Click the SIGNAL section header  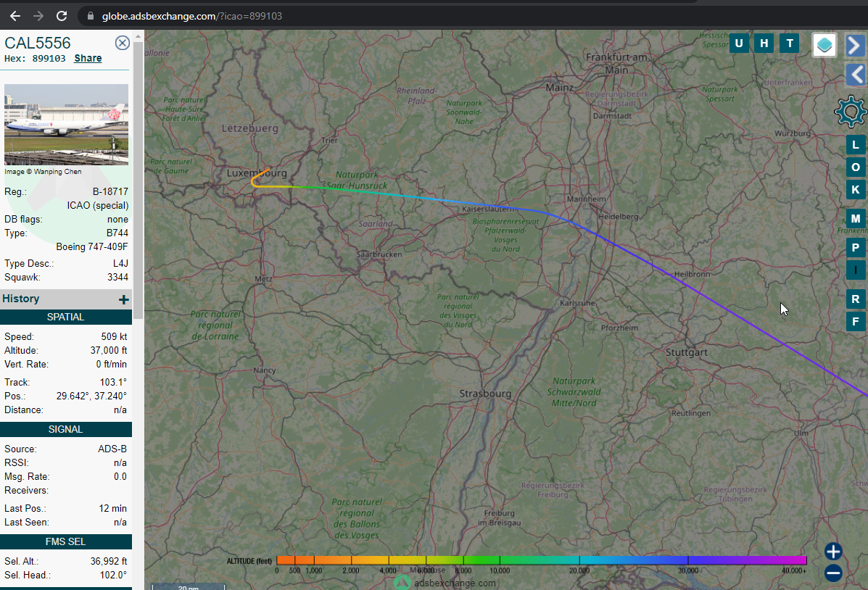[66, 430]
